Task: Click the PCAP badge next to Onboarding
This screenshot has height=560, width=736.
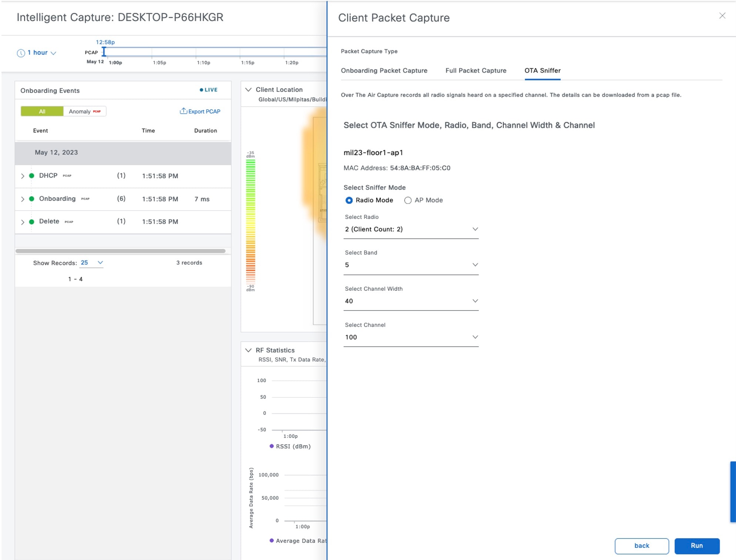Action: pyautogui.click(x=85, y=199)
